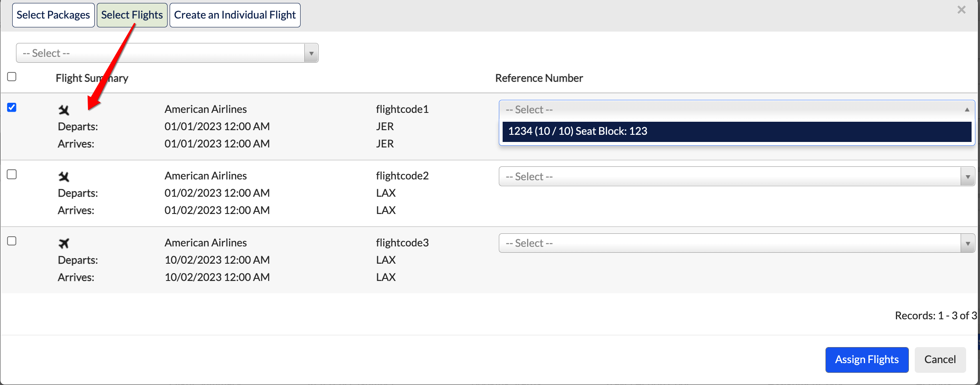Open the top -- Select -- filter dropdown
Screen dimensions: 980x385
pyautogui.click(x=167, y=53)
